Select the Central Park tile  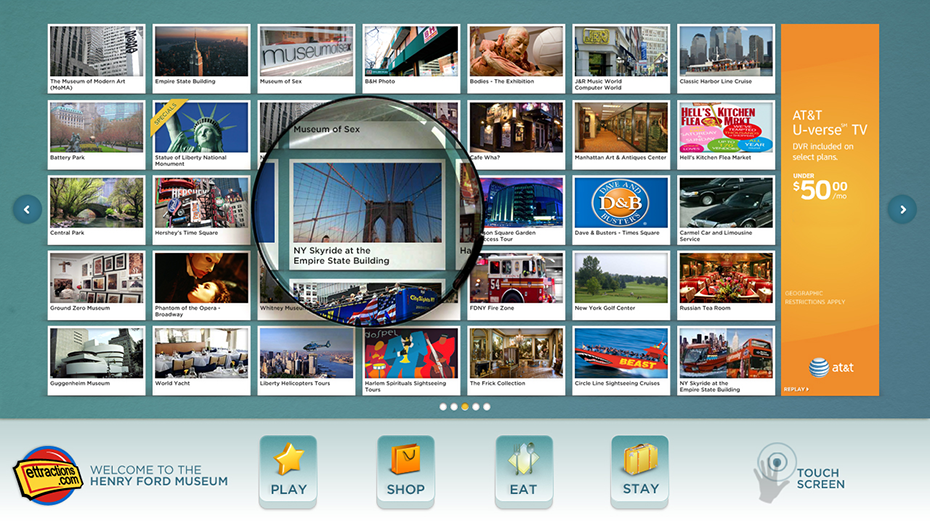point(97,210)
